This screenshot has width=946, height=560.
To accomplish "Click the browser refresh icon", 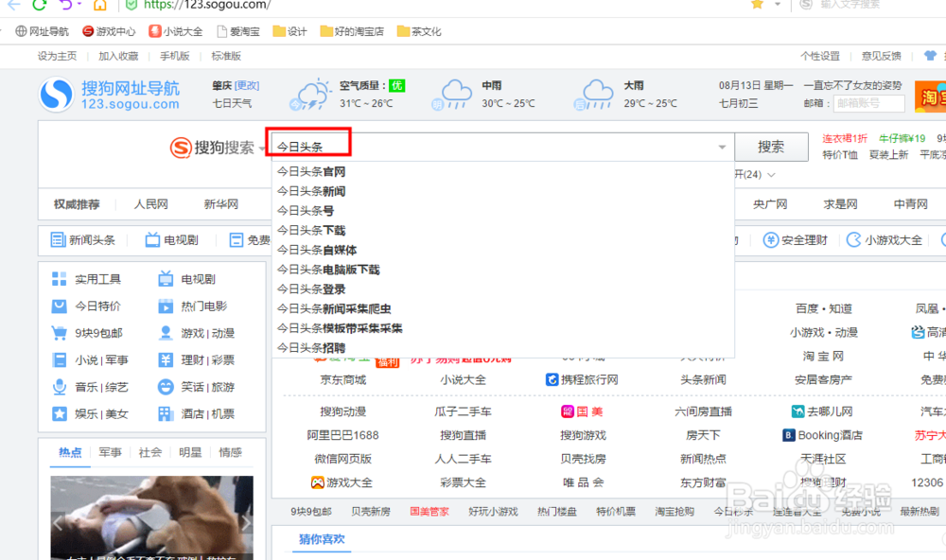I will click(39, 4).
